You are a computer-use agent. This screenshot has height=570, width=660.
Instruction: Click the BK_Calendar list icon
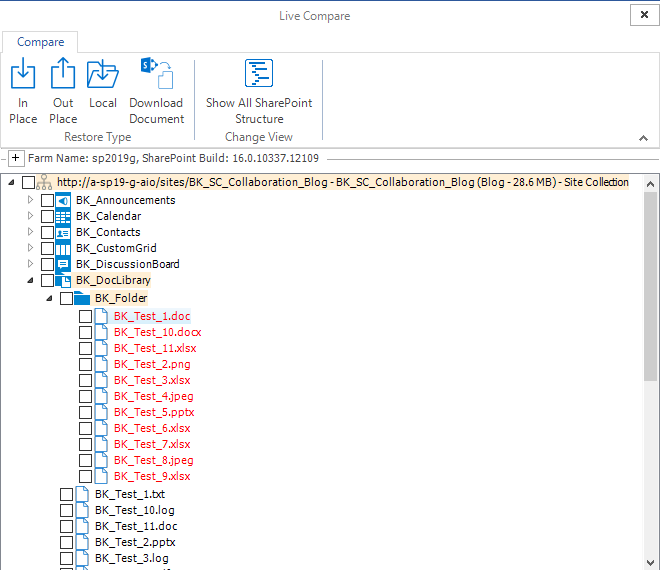[x=64, y=216]
